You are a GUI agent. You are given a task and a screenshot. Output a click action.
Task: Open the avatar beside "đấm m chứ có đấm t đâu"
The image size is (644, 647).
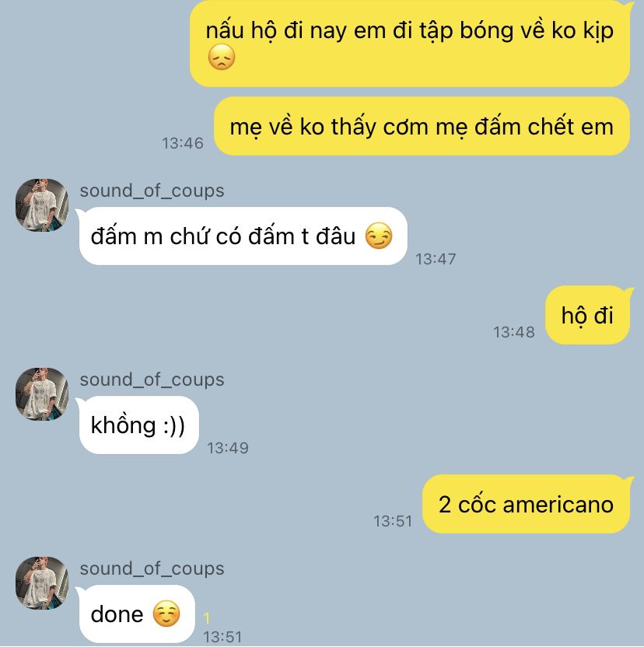click(x=42, y=205)
